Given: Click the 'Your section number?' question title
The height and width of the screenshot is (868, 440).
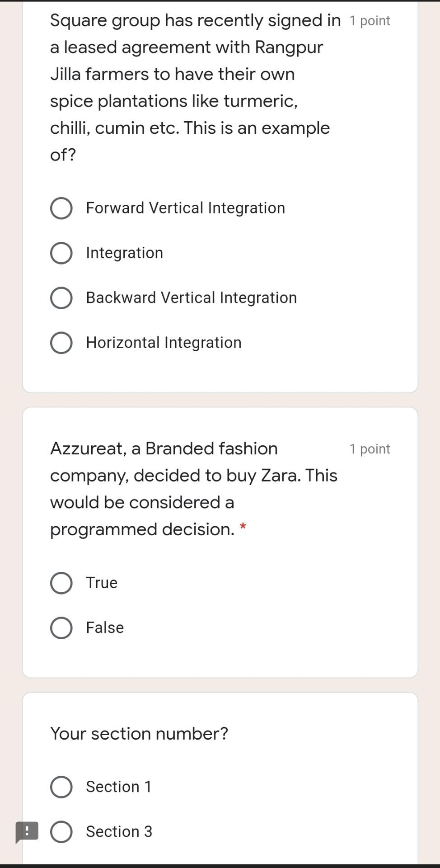Looking at the screenshot, I should click(x=139, y=733).
